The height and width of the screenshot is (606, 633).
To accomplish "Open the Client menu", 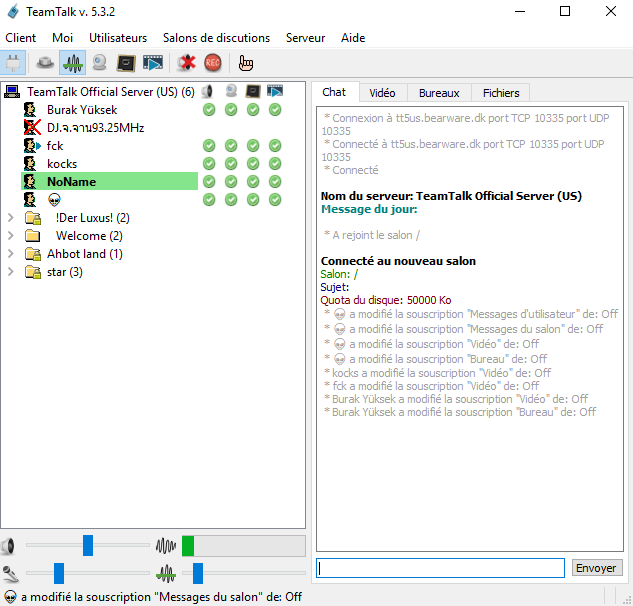I will pyautogui.click(x=21, y=38).
